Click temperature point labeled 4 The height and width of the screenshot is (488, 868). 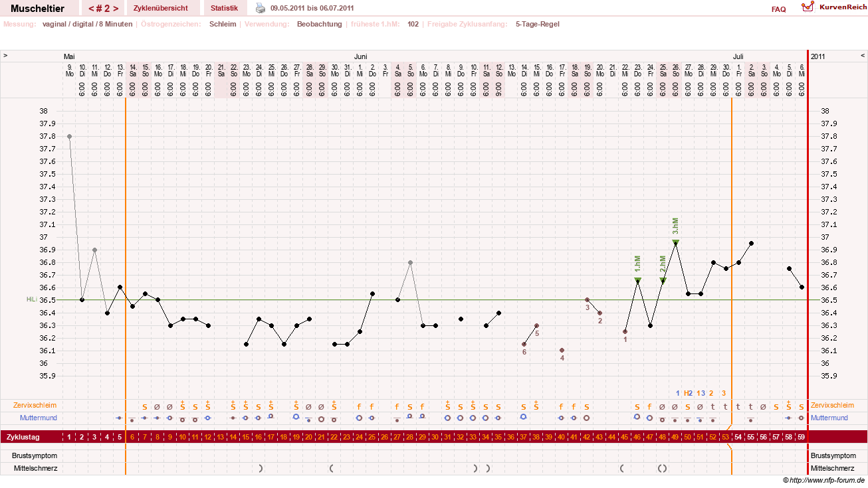pyautogui.click(x=562, y=350)
